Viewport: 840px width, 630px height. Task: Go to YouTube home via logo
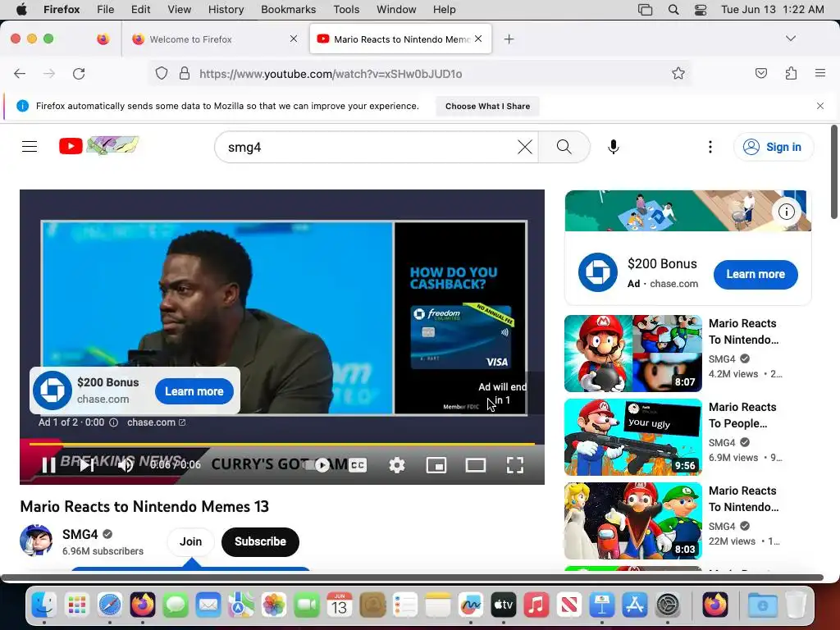(99, 145)
